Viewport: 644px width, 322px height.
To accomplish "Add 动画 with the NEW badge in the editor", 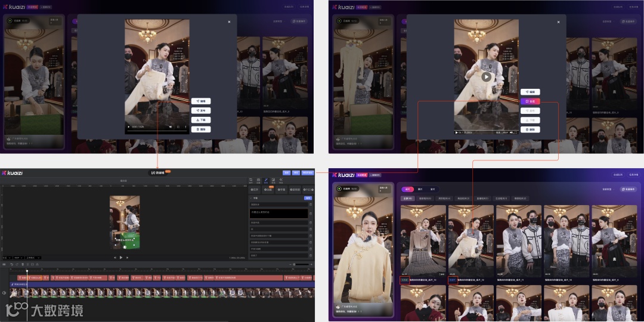I will click(x=268, y=190).
